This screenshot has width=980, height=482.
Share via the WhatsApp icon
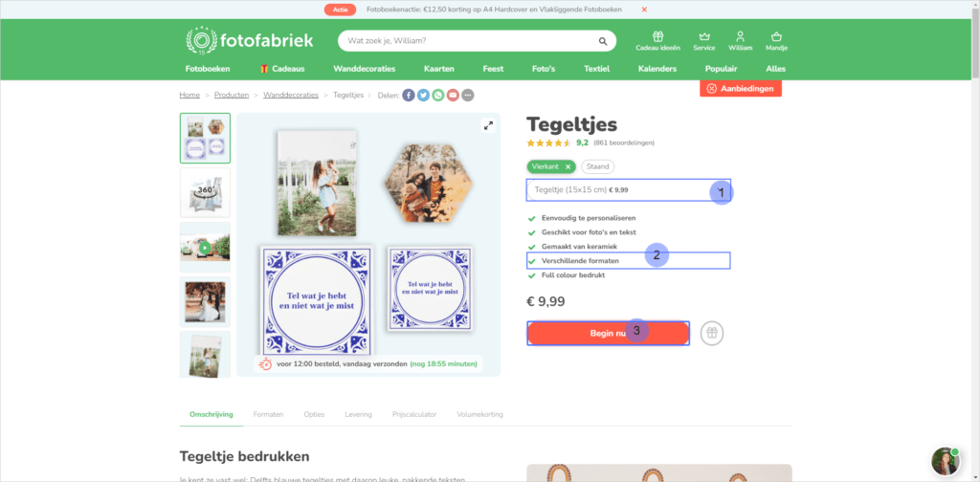tap(438, 95)
